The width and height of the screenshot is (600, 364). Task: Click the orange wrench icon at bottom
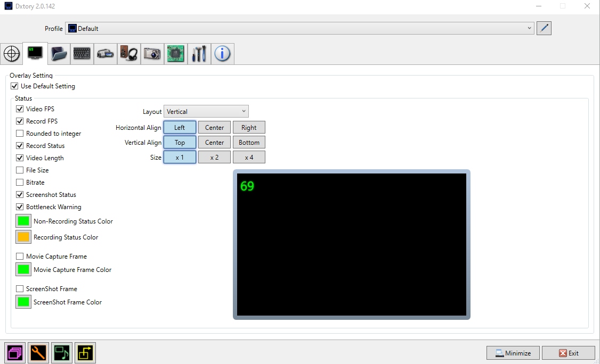point(39,352)
